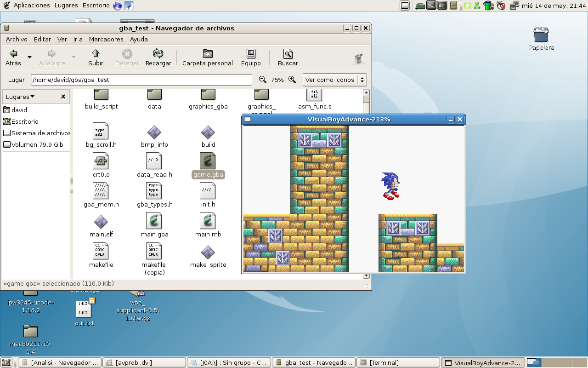The image size is (588, 368).
Task: Open the file browser window menu icon
Action: pyautogui.click(x=6, y=28)
